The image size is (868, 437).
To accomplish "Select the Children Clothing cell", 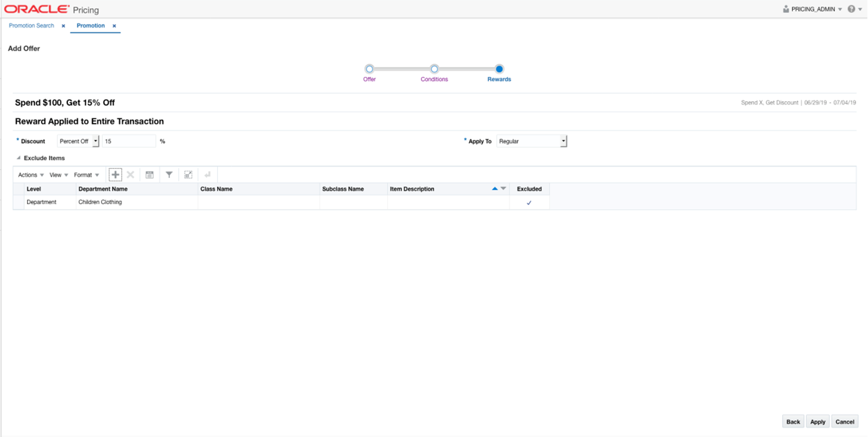I will click(x=137, y=202).
